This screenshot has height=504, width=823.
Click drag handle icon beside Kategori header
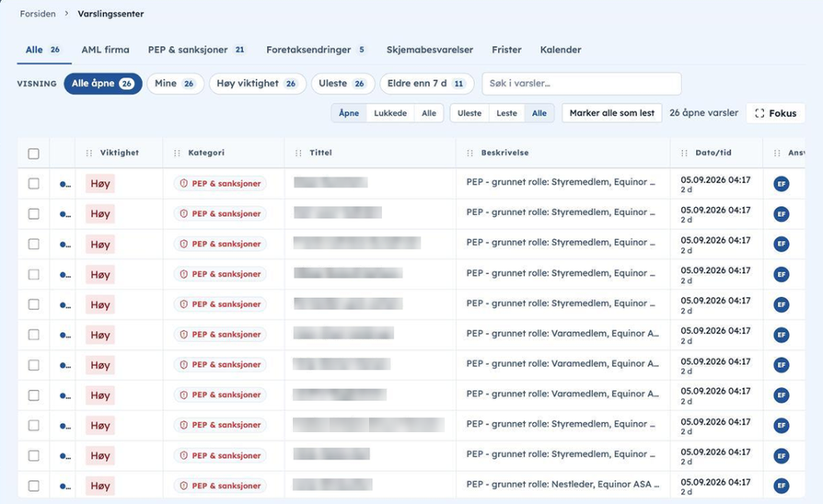click(x=177, y=154)
